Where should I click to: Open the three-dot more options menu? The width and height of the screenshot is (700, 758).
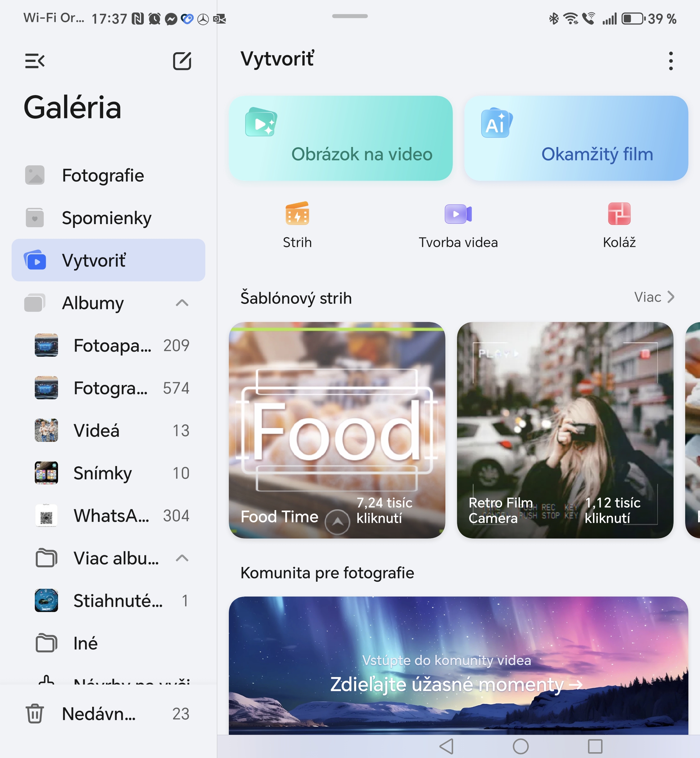point(670,61)
